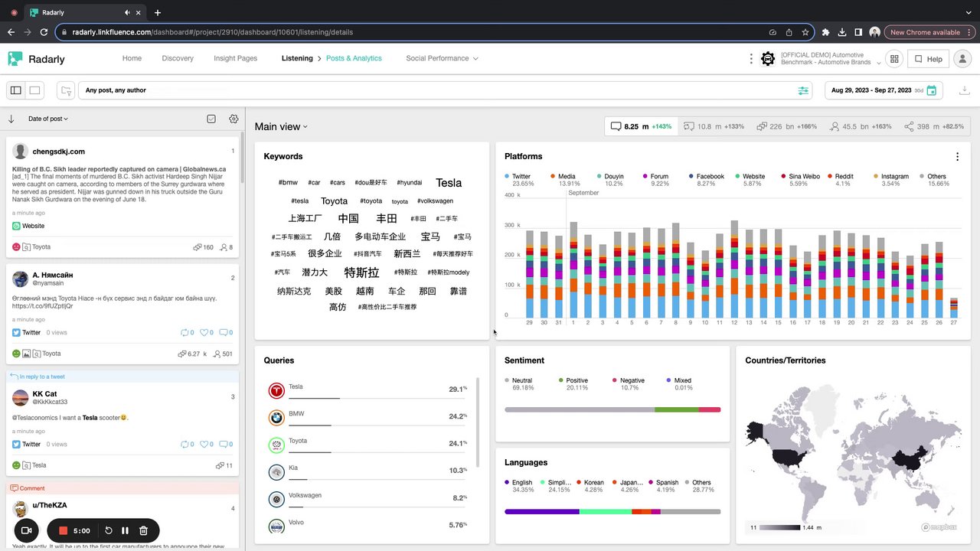Screen dimensions: 980x551
Task: Click the download export icon
Action: tap(962, 90)
